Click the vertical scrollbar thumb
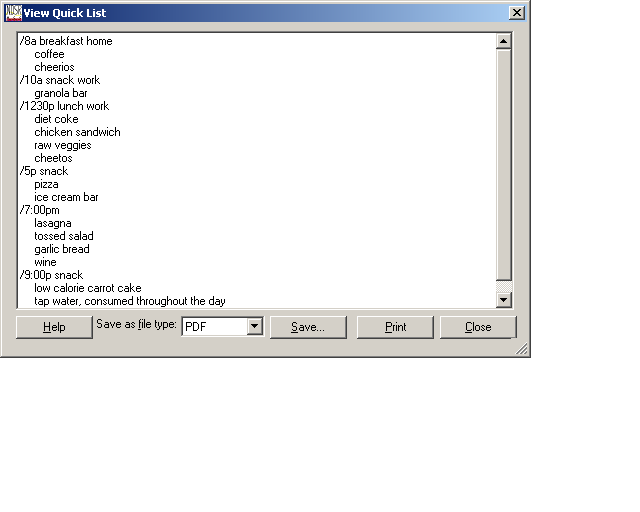Image resolution: width=640 pixels, height=512 pixels. click(504, 165)
